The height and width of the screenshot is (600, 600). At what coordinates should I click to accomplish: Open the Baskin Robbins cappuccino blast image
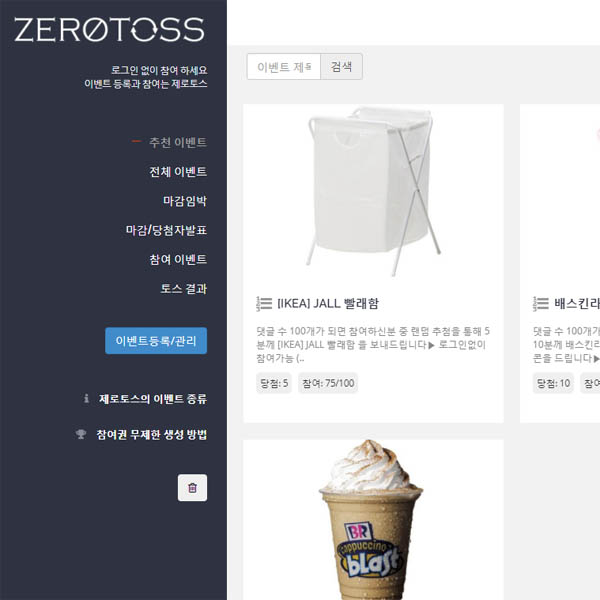click(x=370, y=519)
